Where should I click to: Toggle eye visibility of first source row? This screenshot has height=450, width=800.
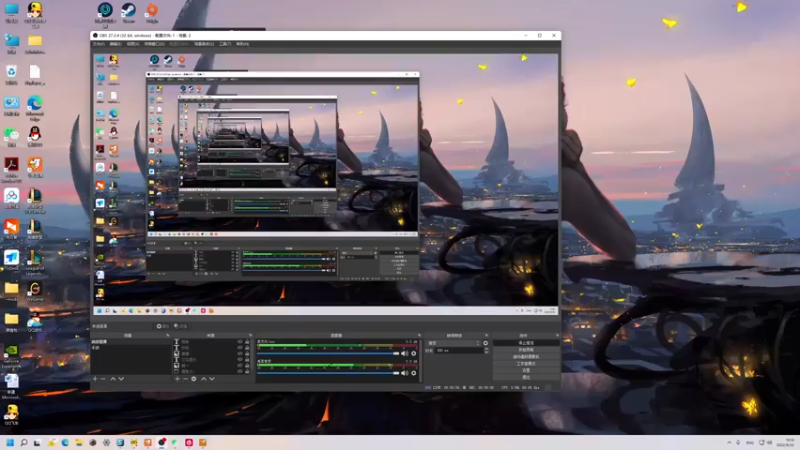240,342
